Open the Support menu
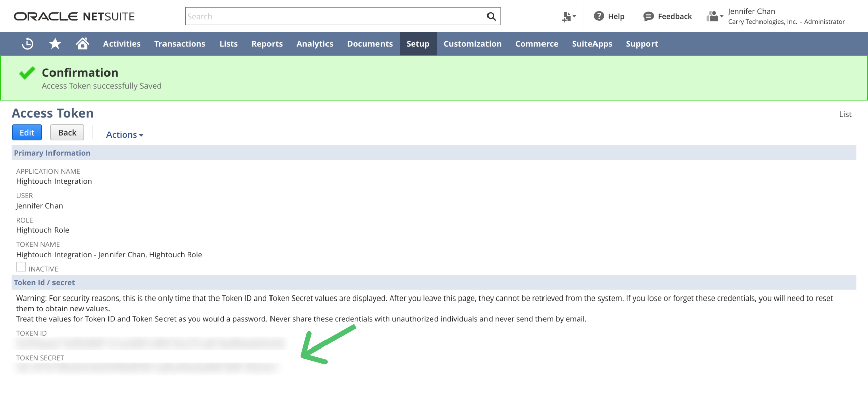Viewport: 868px width, 398px height. pyautogui.click(x=642, y=44)
